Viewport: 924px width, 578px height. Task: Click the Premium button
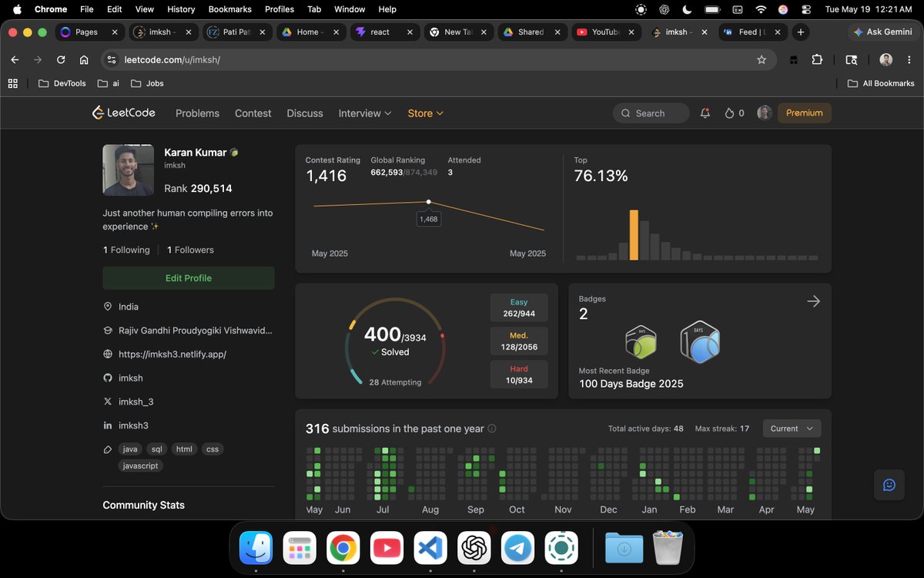805,113
